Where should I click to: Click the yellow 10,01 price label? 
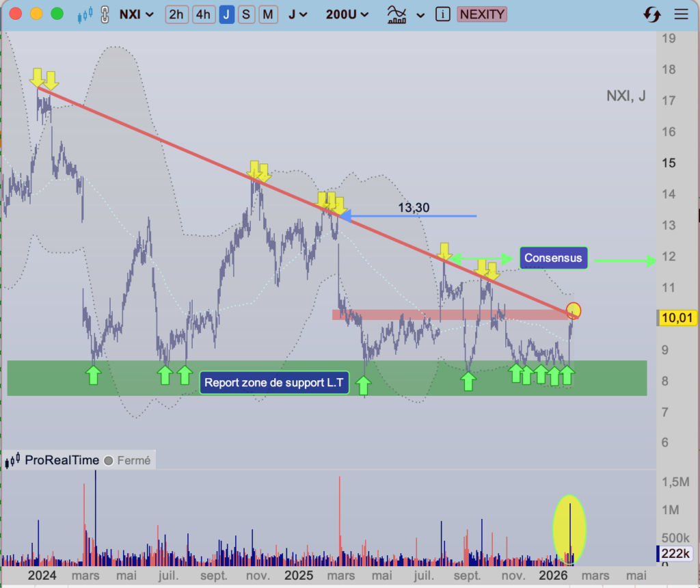[x=677, y=318]
